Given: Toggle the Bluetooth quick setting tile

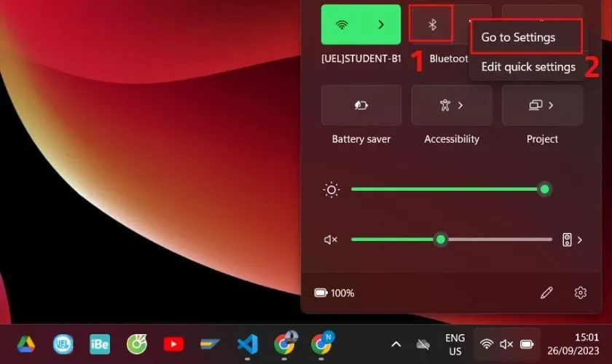Looking at the screenshot, I should click(431, 25).
